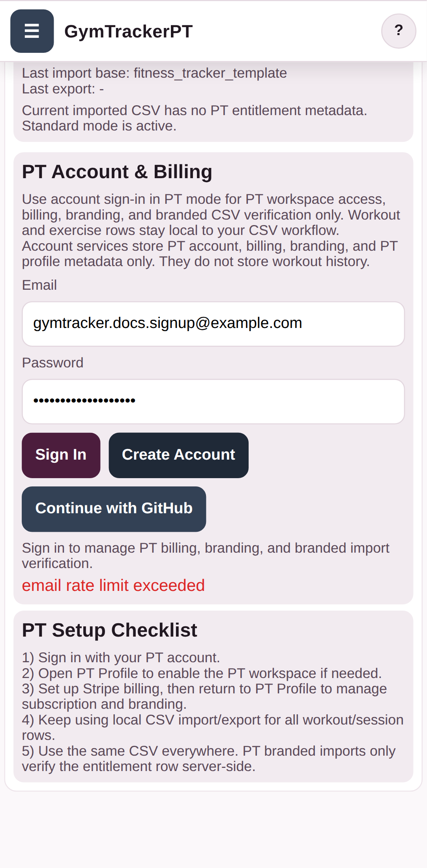The image size is (427, 868).
Task: Click the email input field
Action: [x=213, y=323]
